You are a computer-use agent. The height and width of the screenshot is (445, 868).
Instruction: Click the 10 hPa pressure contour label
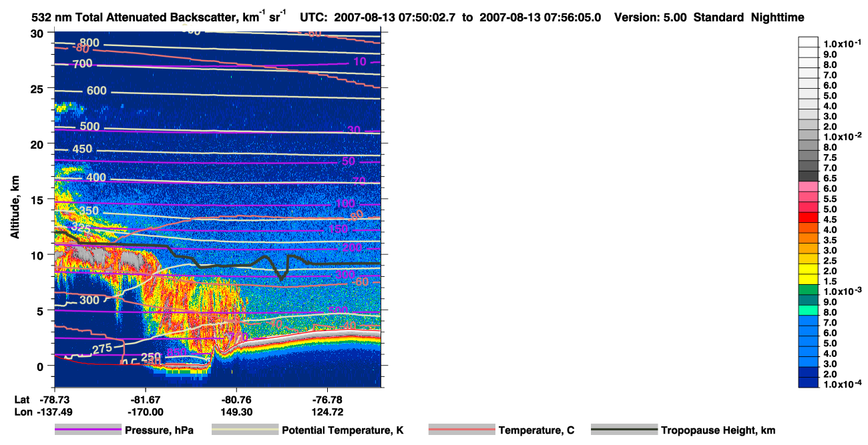(x=360, y=62)
